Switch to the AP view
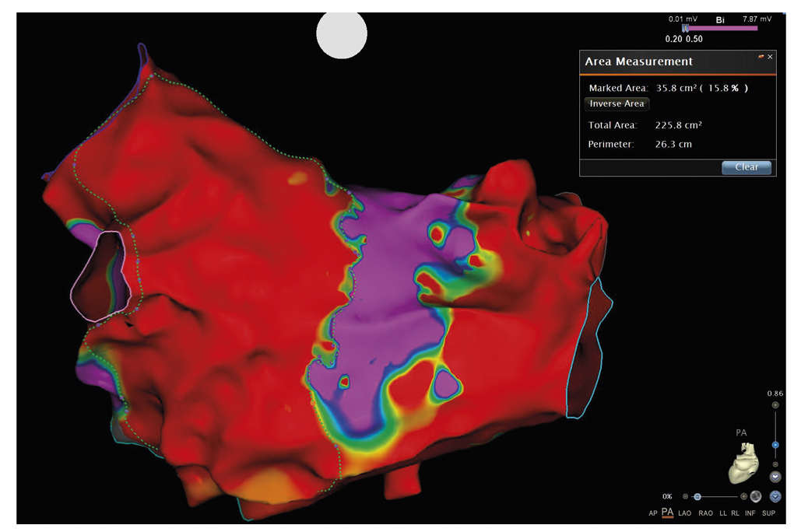801x532 pixels. pyautogui.click(x=652, y=513)
